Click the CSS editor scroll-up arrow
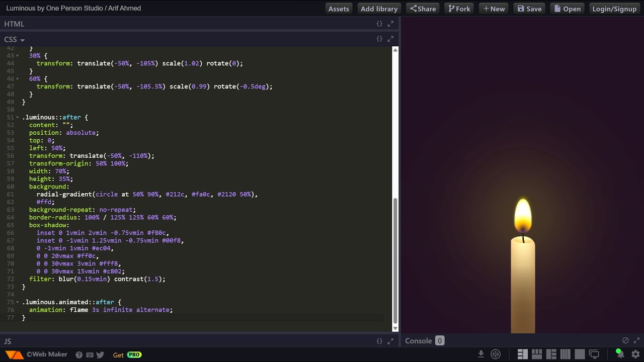Viewport: 644px width, 362px height. coord(395,50)
